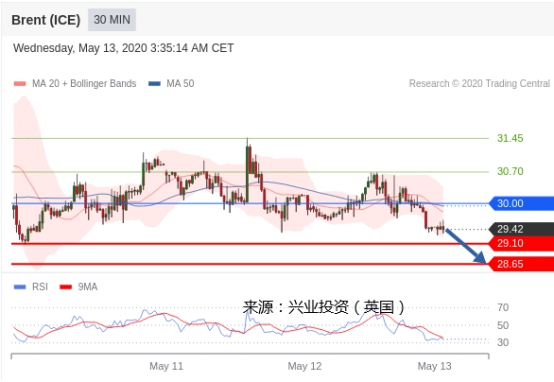Click the May 11 date axis label
This screenshot has height=382, width=554.
pyautogui.click(x=166, y=366)
